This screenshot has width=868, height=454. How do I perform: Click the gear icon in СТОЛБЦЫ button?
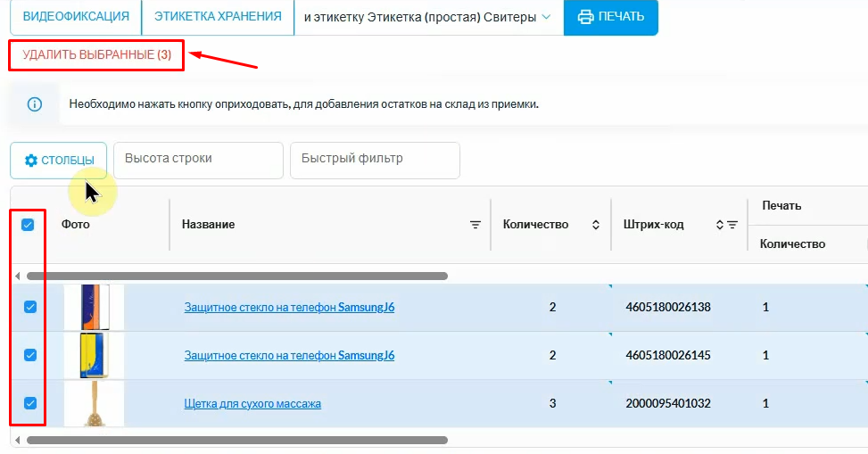[31, 161]
